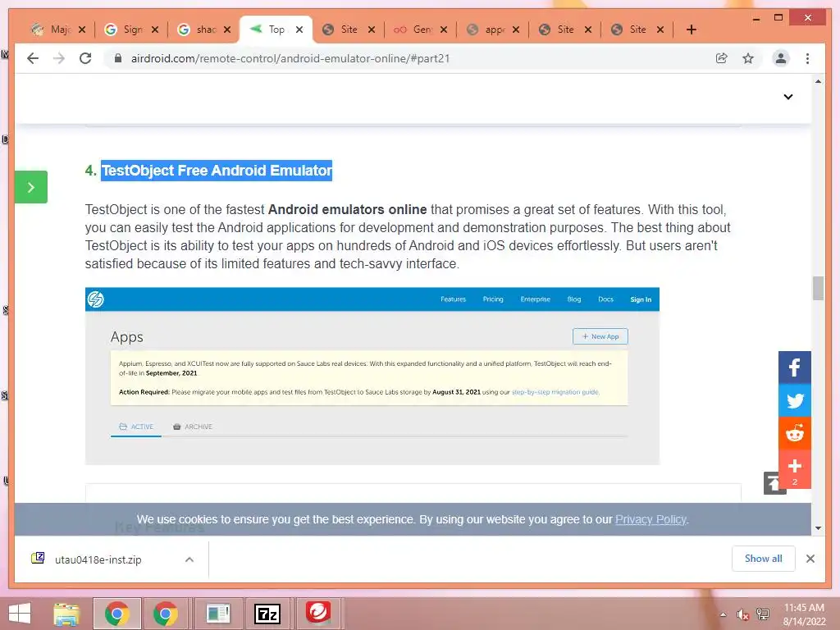840x630 pixels.
Task: Share article on Facebook
Action: pos(794,367)
